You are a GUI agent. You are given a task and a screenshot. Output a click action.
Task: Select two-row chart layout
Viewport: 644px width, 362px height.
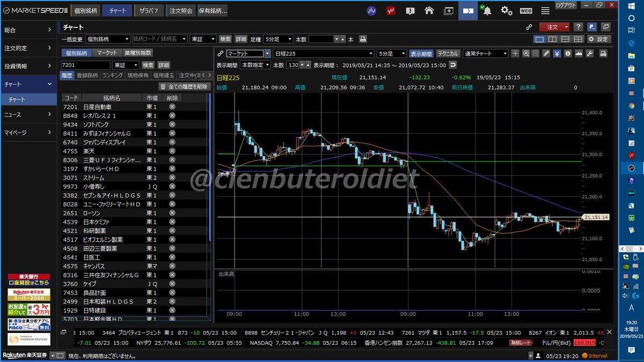coord(565,39)
